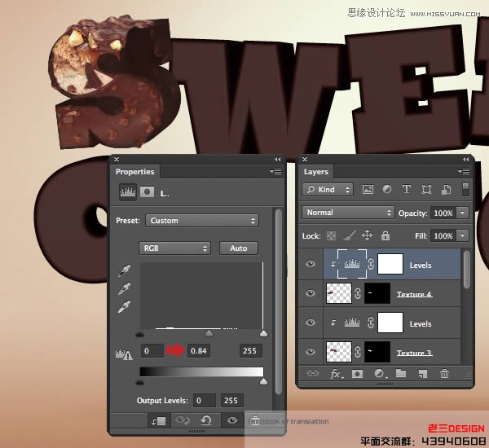489x448 pixels.
Task: Open the RGB channel dropdown
Action: (174, 248)
